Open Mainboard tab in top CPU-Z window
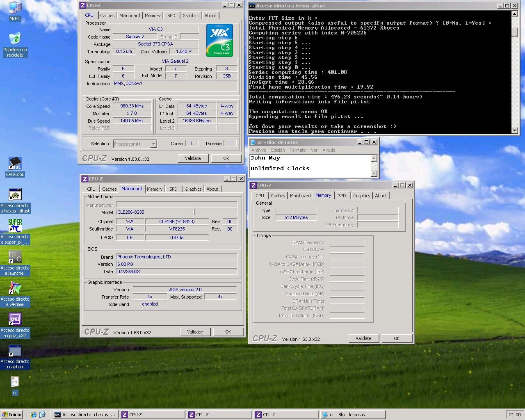This screenshot has width=525, height=420. tap(130, 16)
